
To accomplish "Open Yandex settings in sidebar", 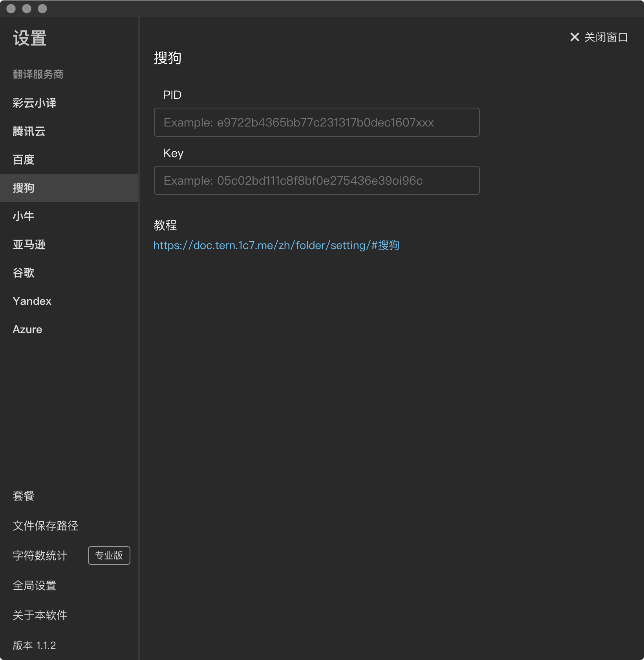I will [32, 301].
